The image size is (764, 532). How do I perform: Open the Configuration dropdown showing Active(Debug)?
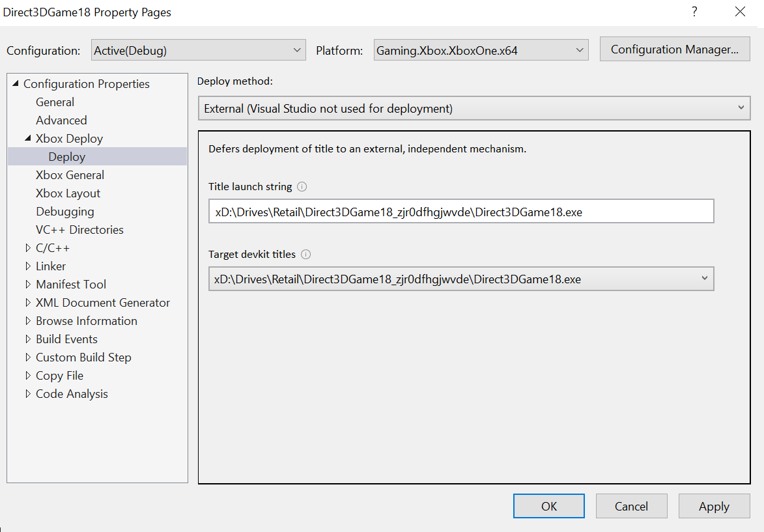198,50
